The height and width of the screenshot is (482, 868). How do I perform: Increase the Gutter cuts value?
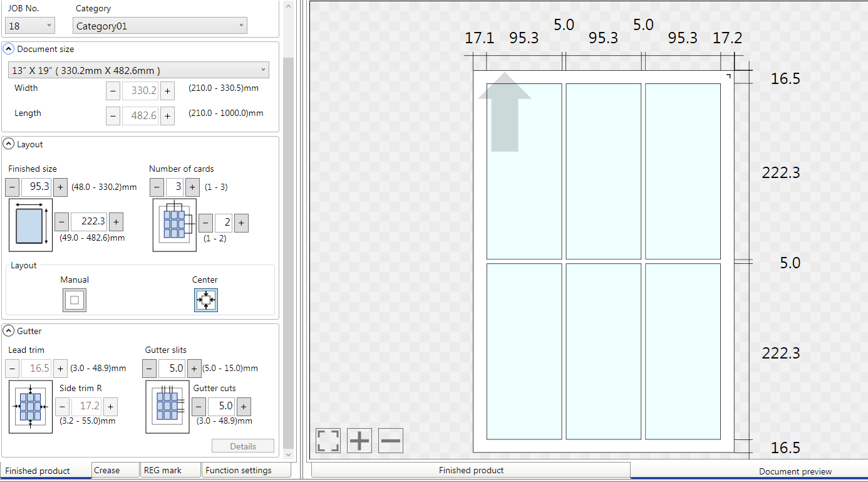coord(244,407)
